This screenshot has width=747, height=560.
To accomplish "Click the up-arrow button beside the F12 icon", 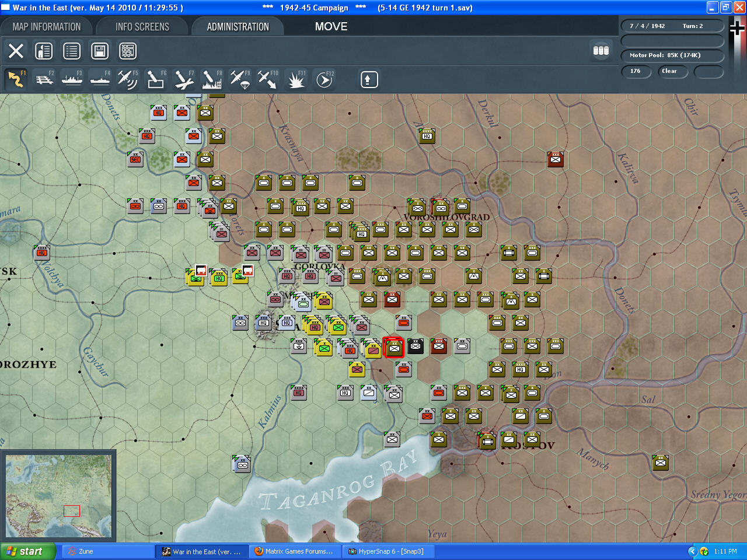I will 368,79.
